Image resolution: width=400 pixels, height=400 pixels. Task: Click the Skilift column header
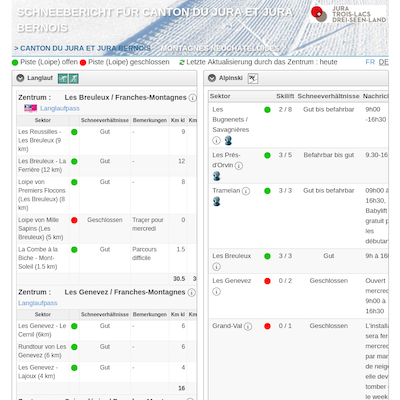coord(285,96)
